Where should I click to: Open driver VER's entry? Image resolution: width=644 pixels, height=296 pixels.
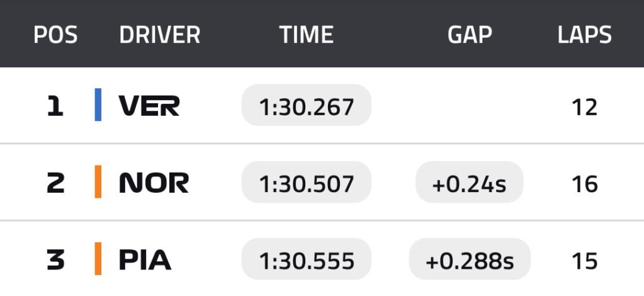(149, 106)
